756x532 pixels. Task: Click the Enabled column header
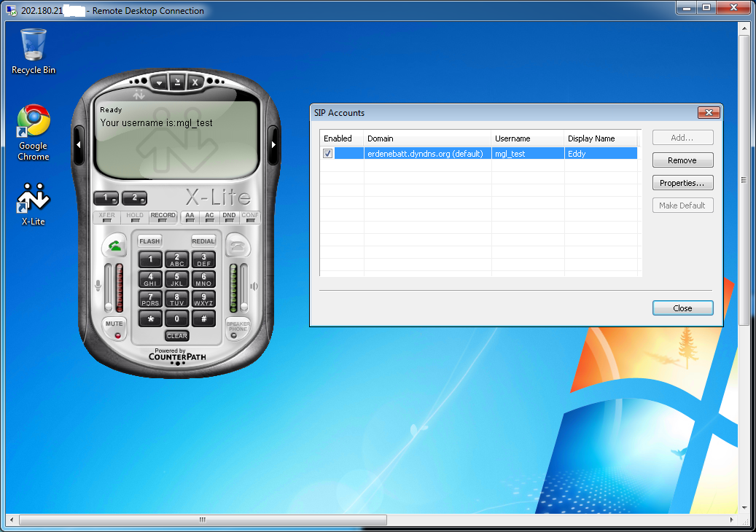(342, 138)
